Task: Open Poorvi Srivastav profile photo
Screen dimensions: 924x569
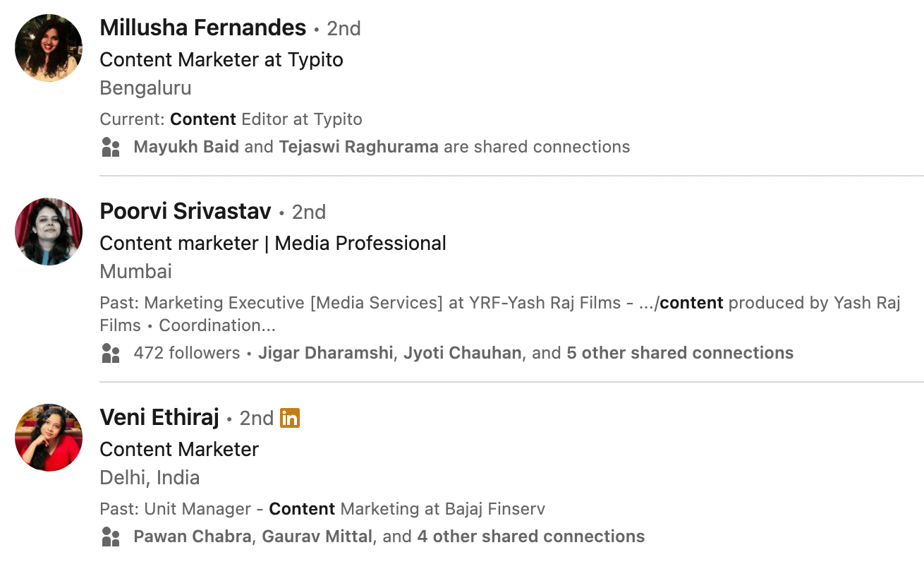Action: click(x=49, y=232)
